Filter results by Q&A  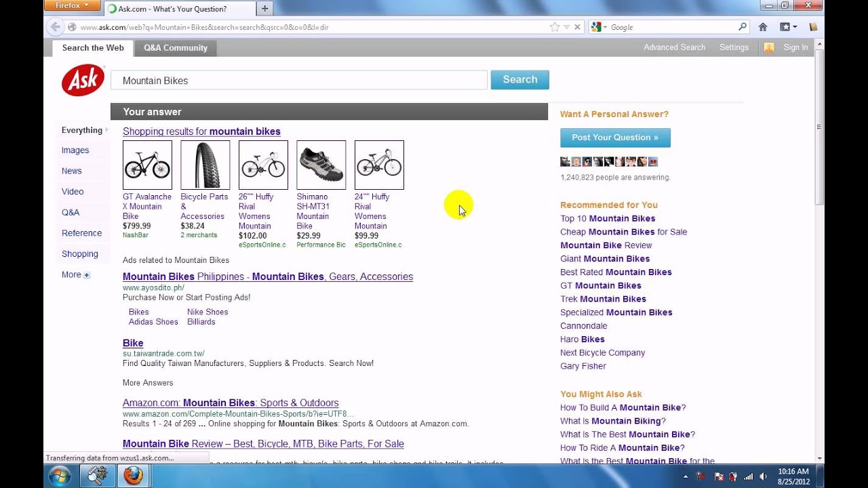71,212
